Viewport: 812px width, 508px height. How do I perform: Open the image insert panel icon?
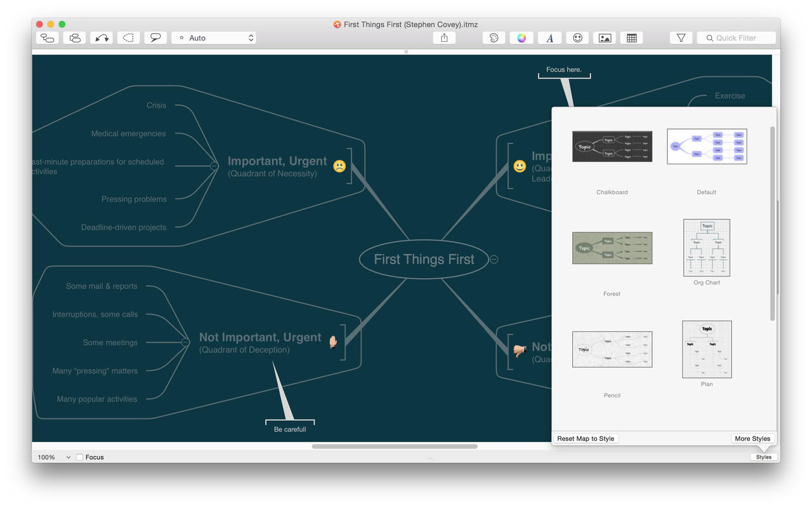pyautogui.click(x=605, y=38)
